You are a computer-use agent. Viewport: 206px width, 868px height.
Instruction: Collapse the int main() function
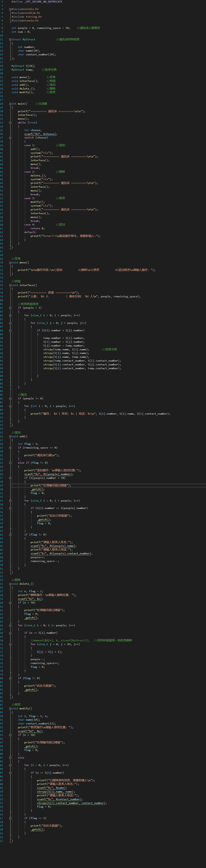coord(10,104)
